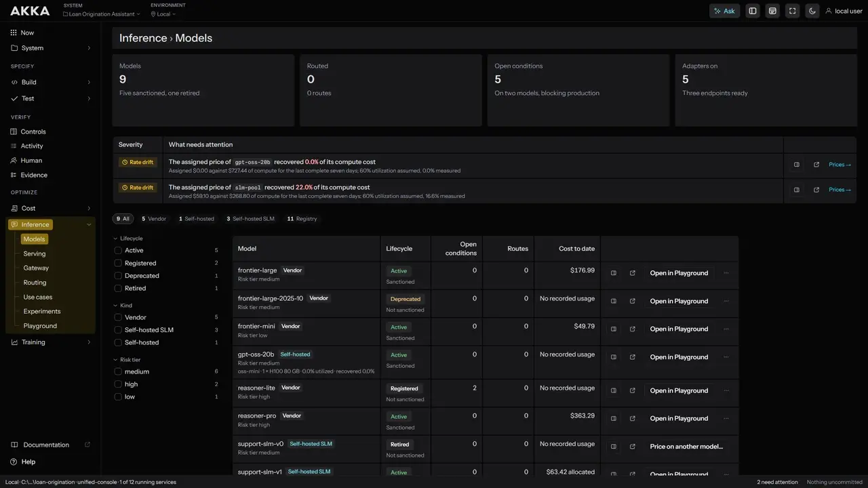Open the Loan Origination Assistant system dropdown

(x=102, y=14)
